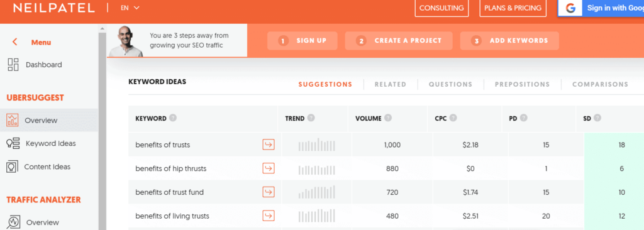Click the trend chart for 'benefits of trusts'
The width and height of the screenshot is (644, 230).
point(317,145)
